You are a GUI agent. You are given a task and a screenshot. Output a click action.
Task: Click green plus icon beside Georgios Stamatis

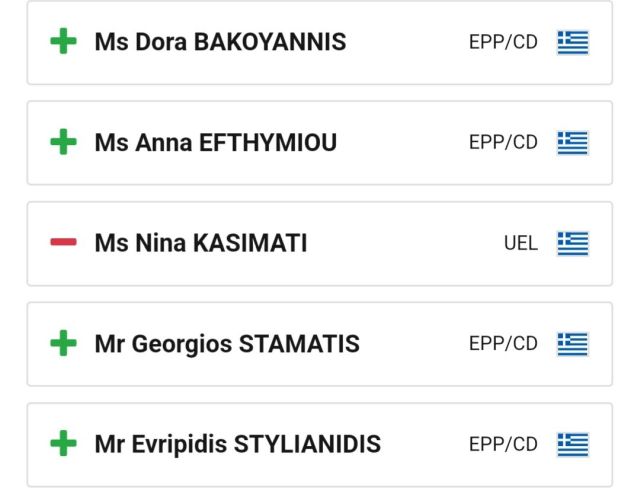pos(63,344)
